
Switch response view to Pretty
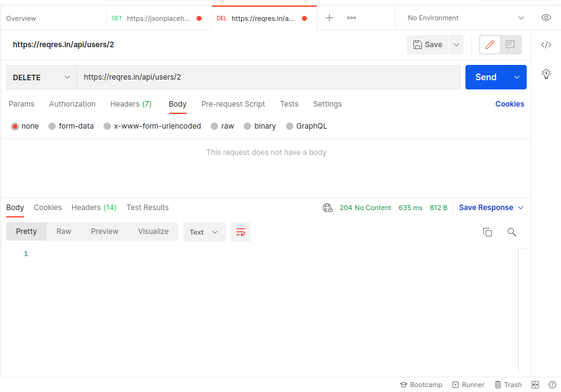[x=26, y=232]
